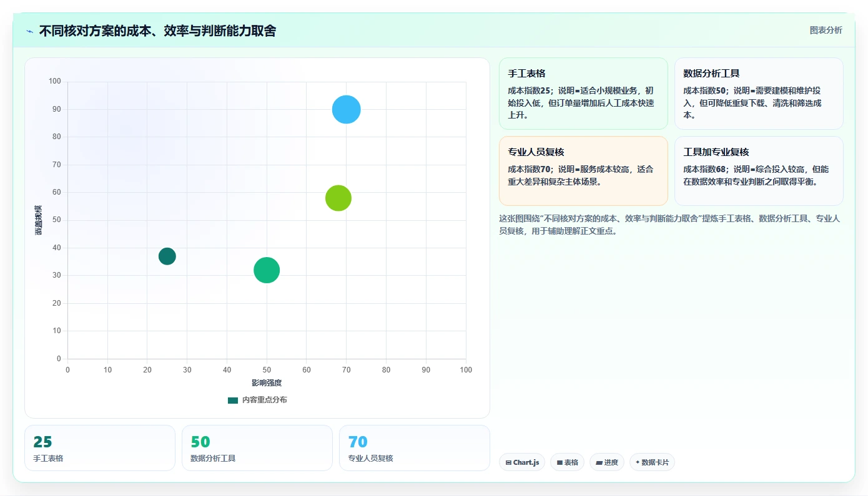Click the 70 专业人员复核 stat card
The height and width of the screenshot is (496, 868).
click(415, 448)
